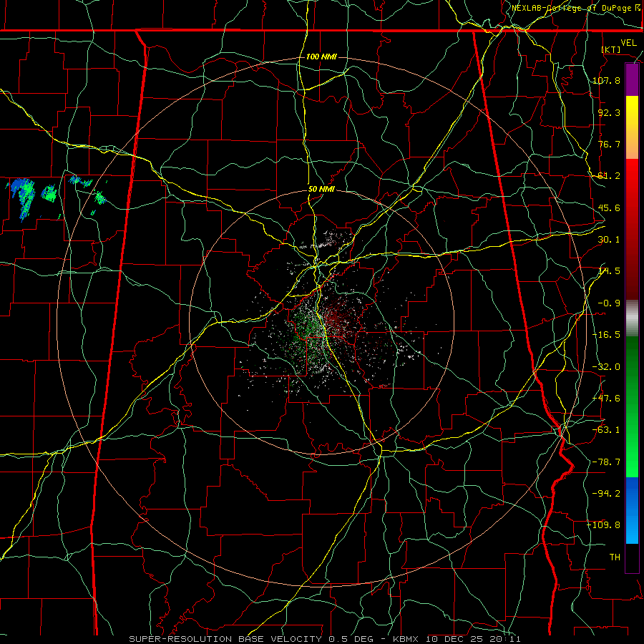Click the SUPER-RESOLUTION BASE VELOCITY caption text
This screenshot has height=644, width=644.
[x=225, y=639]
